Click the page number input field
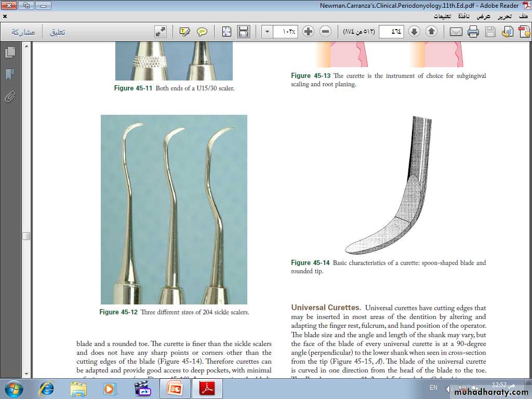Viewport: 532px width, 399px height. [x=391, y=32]
